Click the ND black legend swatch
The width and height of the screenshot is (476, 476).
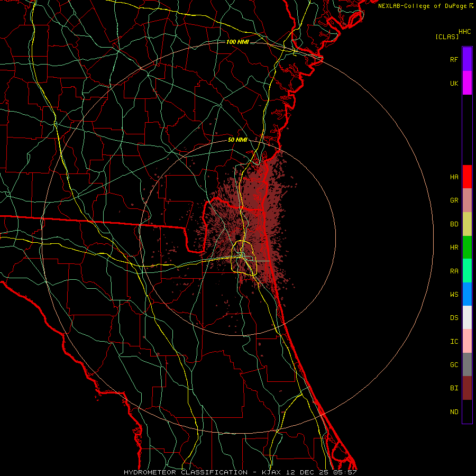pyautogui.click(x=467, y=411)
